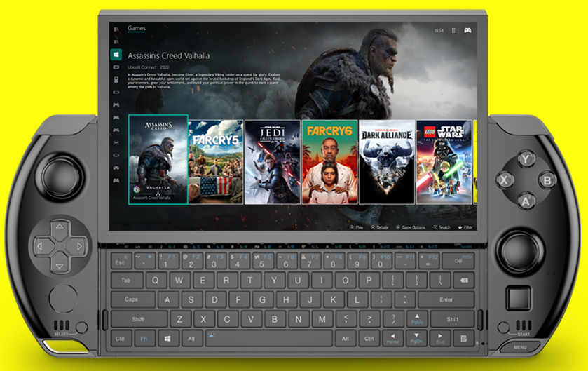Click the D-pad down arrow
588x371 pixels.
(x=60, y=266)
